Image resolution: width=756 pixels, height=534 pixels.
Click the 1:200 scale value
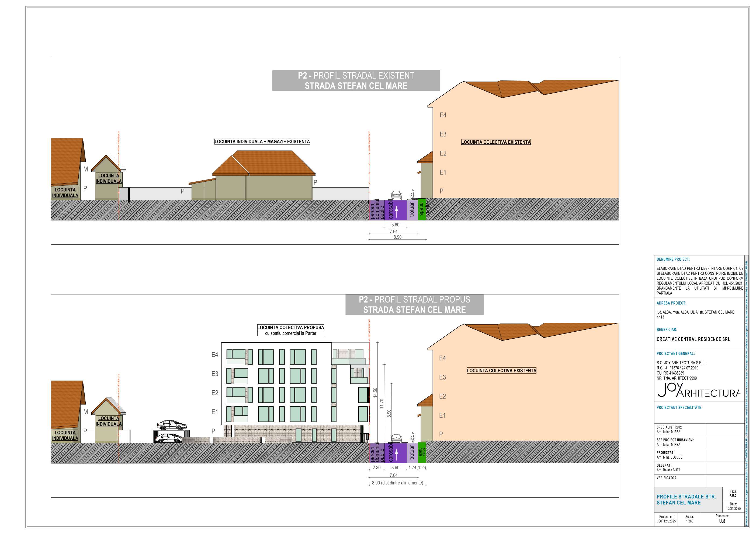[689, 521]
